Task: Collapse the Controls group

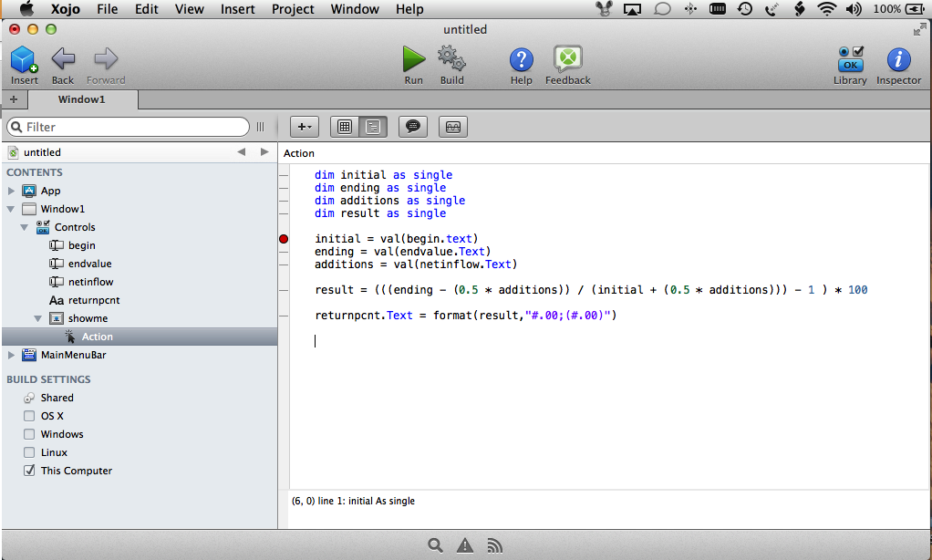Action: pos(25,227)
